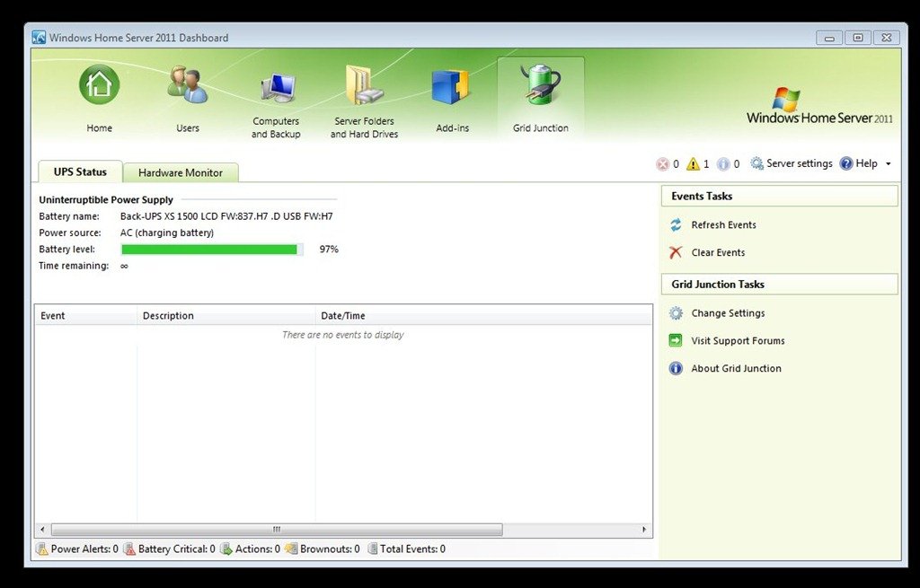Click the Grid Junction Tasks header
The width and height of the screenshot is (920, 588).
coord(780,285)
